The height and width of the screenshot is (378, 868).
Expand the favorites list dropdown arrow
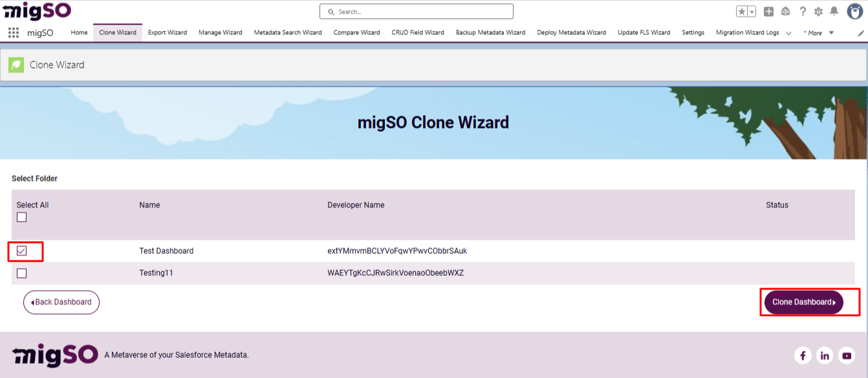pyautogui.click(x=752, y=11)
